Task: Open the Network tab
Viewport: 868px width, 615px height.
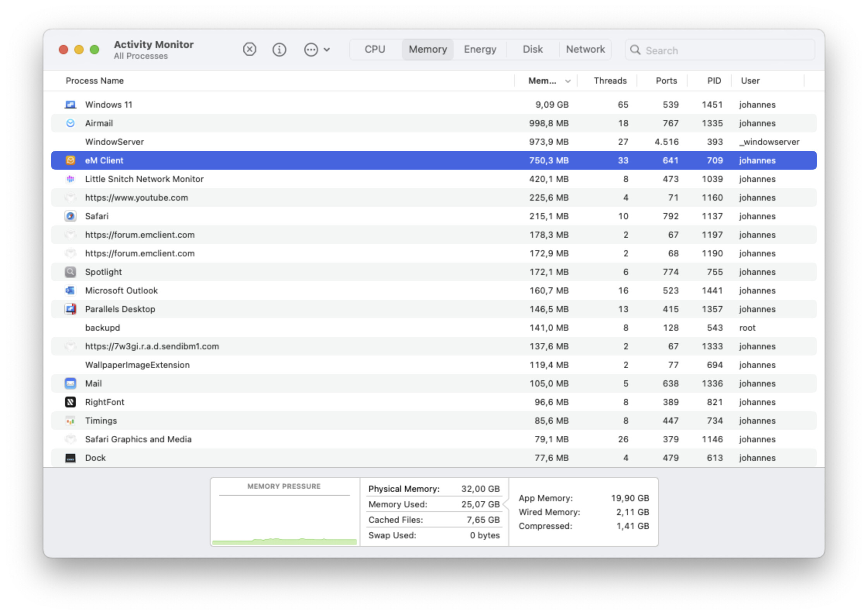Action: [585, 50]
